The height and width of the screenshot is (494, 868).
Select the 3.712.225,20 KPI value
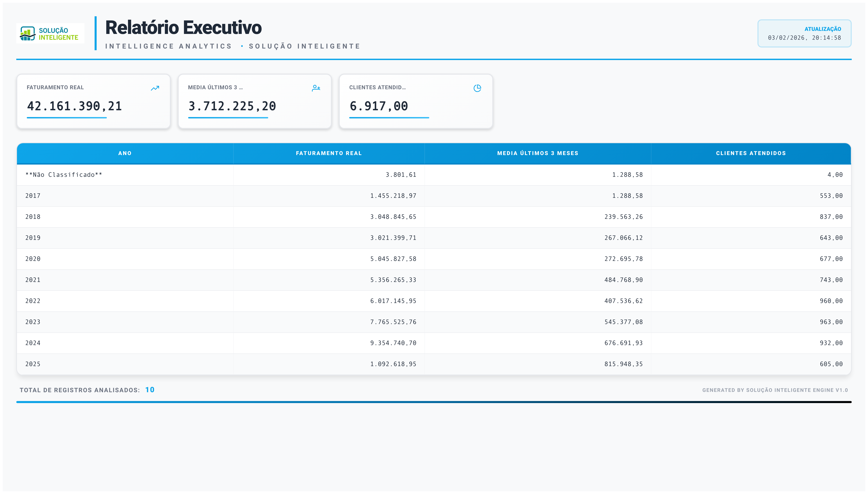[x=232, y=106]
